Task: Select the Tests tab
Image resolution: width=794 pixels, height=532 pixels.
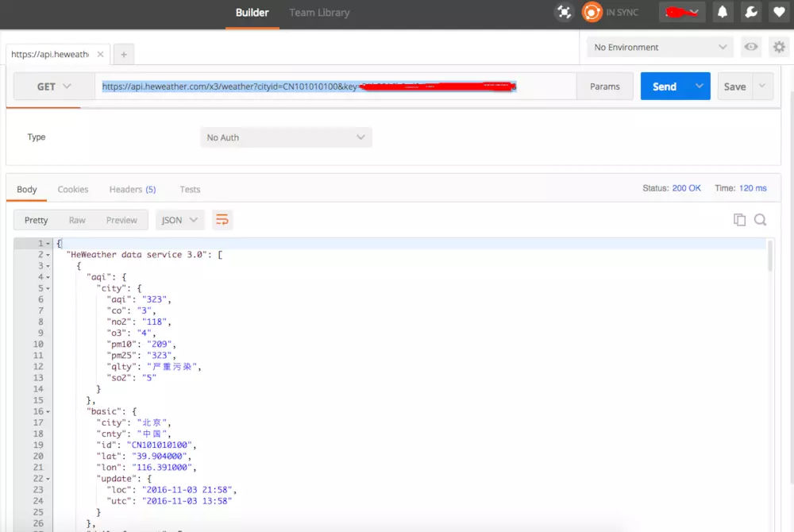Action: [190, 189]
